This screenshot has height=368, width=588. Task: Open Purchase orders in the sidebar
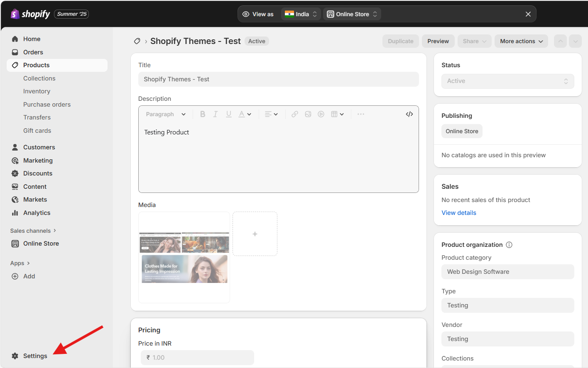pos(47,105)
